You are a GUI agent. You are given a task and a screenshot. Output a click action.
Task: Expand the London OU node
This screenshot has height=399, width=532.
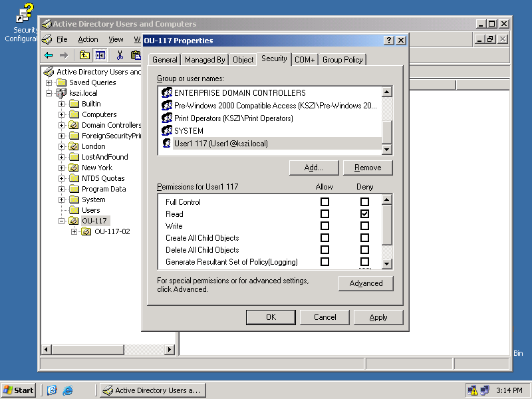coord(61,146)
